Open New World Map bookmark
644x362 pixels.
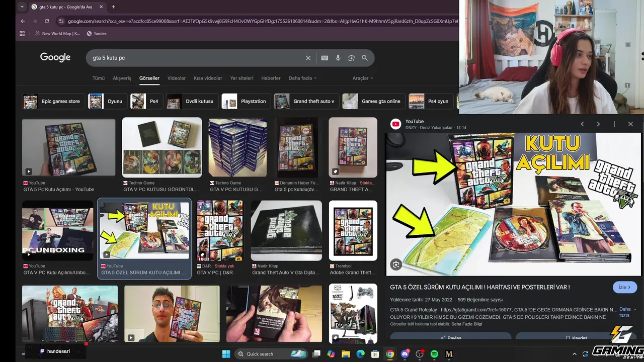pyautogui.click(x=57, y=34)
